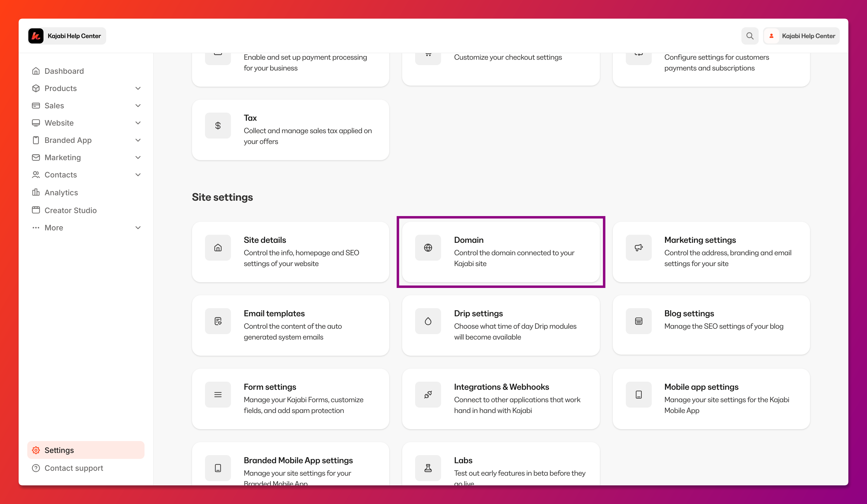867x504 pixels.
Task: Click the Integrations & Webhooks plug icon
Action: [428, 395]
